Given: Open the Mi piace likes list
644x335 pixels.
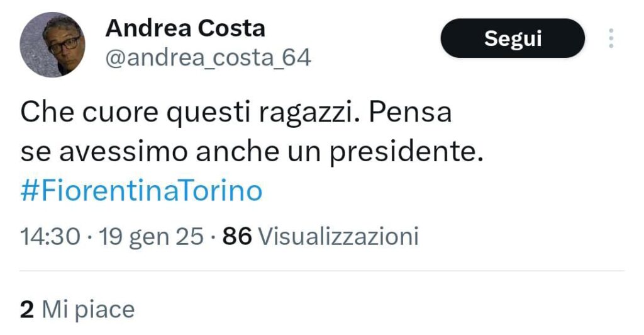Looking at the screenshot, I should pos(88,310).
